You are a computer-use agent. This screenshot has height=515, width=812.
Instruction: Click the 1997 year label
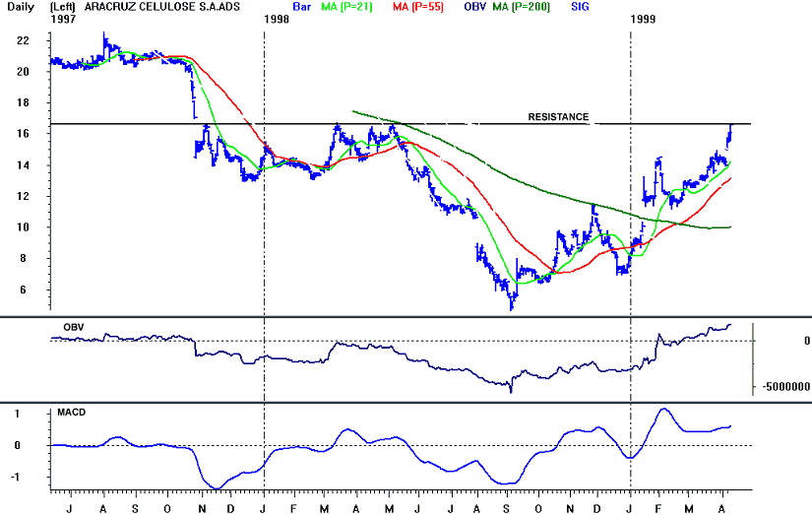pyautogui.click(x=63, y=19)
